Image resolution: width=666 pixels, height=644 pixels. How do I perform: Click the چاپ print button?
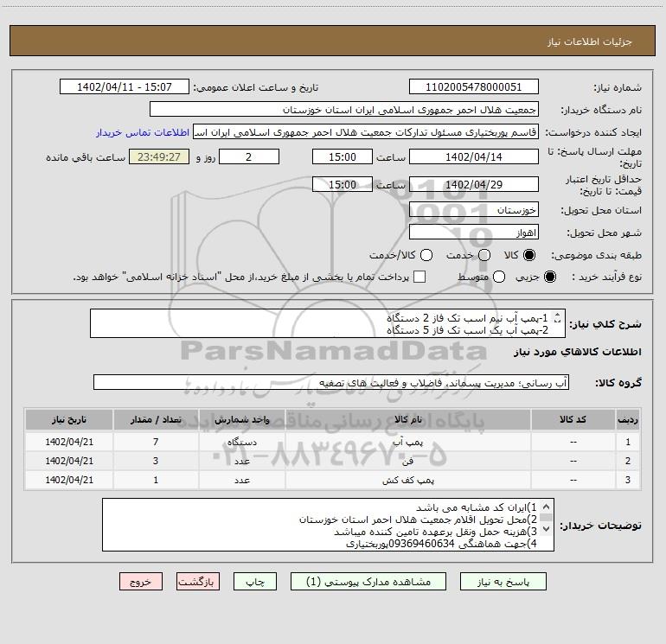255,582
